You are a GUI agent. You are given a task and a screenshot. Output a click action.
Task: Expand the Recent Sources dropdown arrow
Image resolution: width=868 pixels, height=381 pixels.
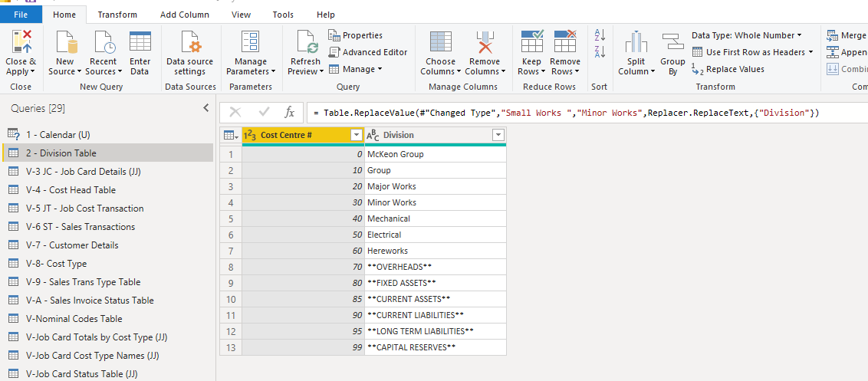click(x=120, y=72)
